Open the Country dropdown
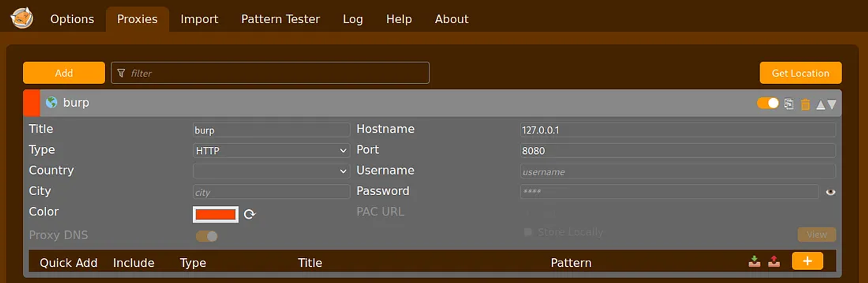This screenshot has height=283, width=868. click(x=271, y=171)
